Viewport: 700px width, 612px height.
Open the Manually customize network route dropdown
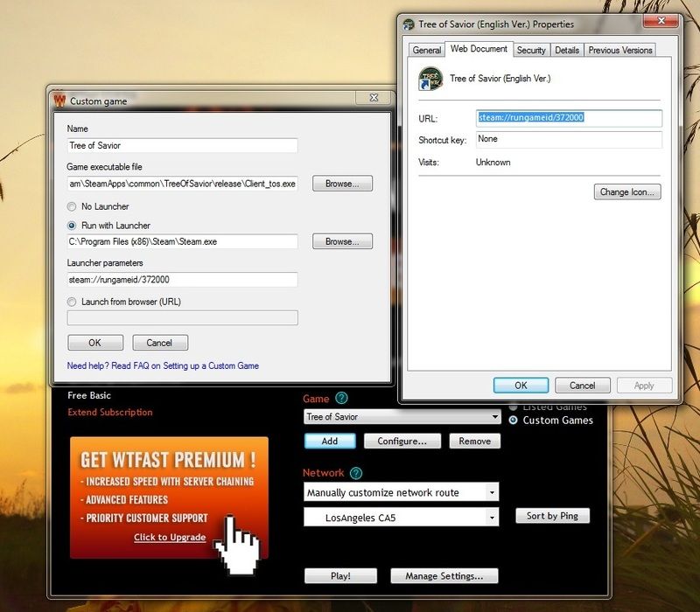(492, 492)
